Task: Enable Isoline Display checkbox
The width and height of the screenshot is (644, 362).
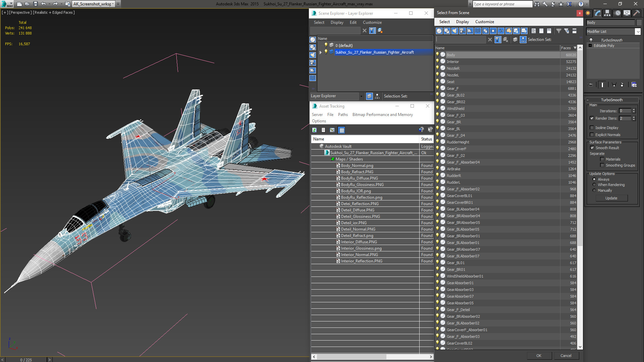Action: 592,128
